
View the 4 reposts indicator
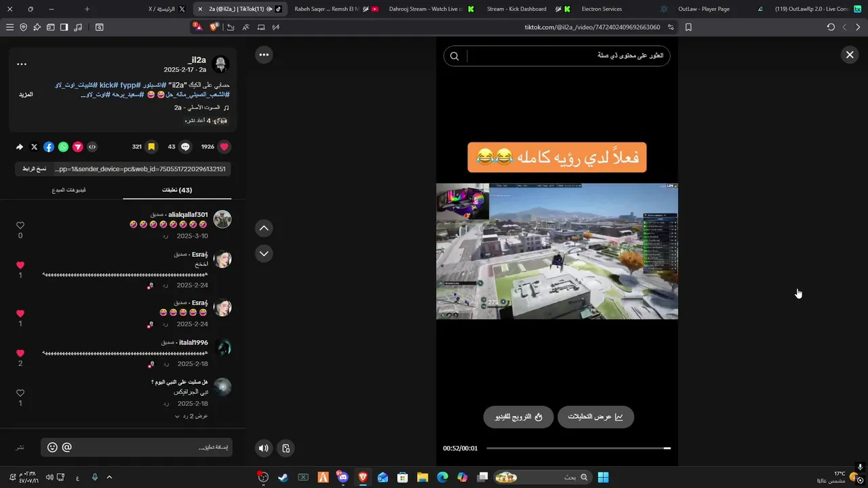(206, 121)
